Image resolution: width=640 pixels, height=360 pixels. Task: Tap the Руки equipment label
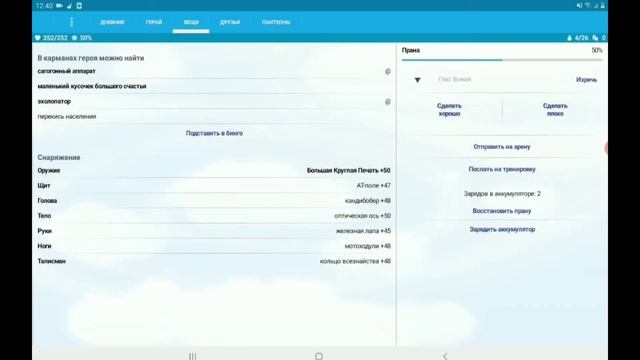(44, 231)
